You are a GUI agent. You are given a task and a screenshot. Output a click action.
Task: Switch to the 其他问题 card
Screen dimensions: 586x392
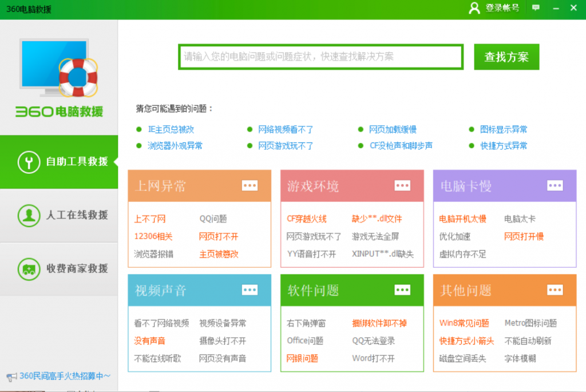(x=466, y=290)
